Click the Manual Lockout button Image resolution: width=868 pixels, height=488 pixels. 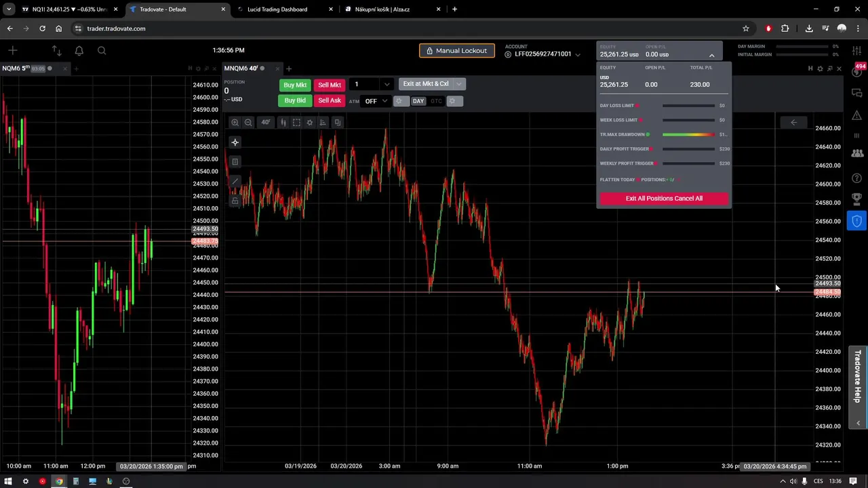tap(457, 51)
